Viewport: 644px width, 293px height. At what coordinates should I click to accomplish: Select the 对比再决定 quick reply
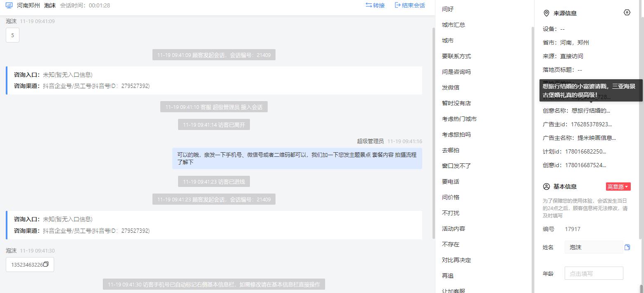pyautogui.click(x=456, y=260)
